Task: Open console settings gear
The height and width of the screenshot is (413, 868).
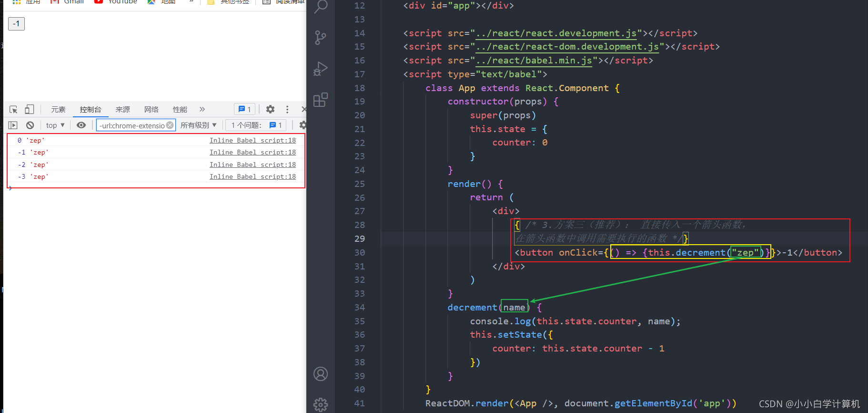Action: click(302, 125)
